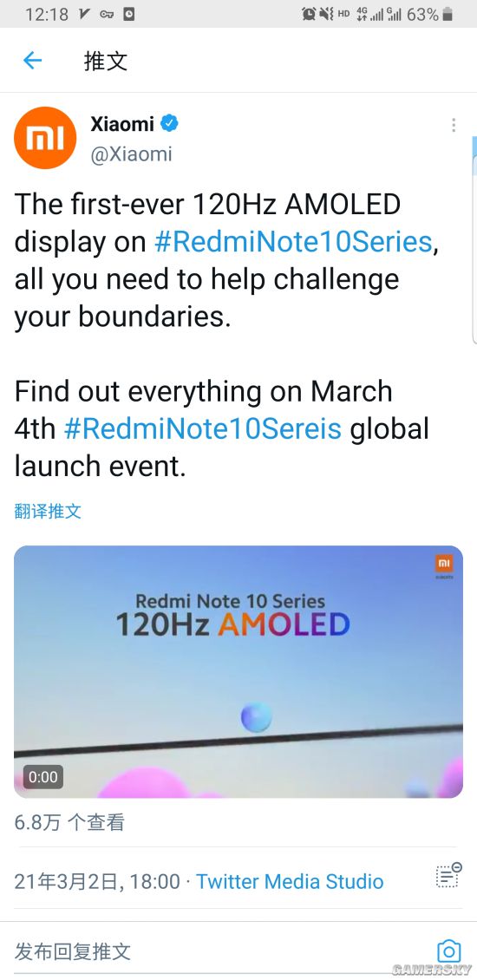The image size is (477, 980).
Task: Tap the blue verified badge
Action: (x=169, y=123)
